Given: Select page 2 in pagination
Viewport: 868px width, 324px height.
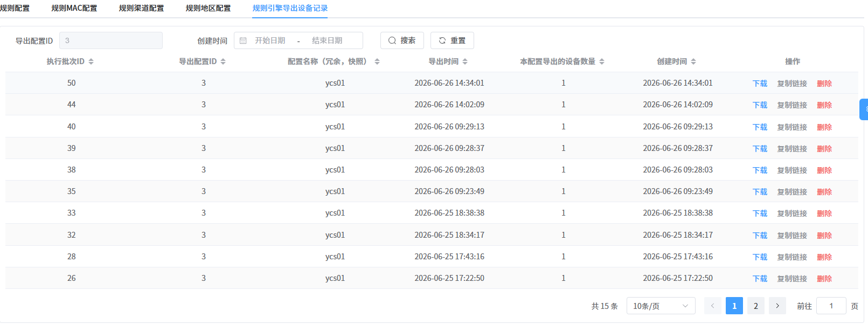Looking at the screenshot, I should point(756,306).
